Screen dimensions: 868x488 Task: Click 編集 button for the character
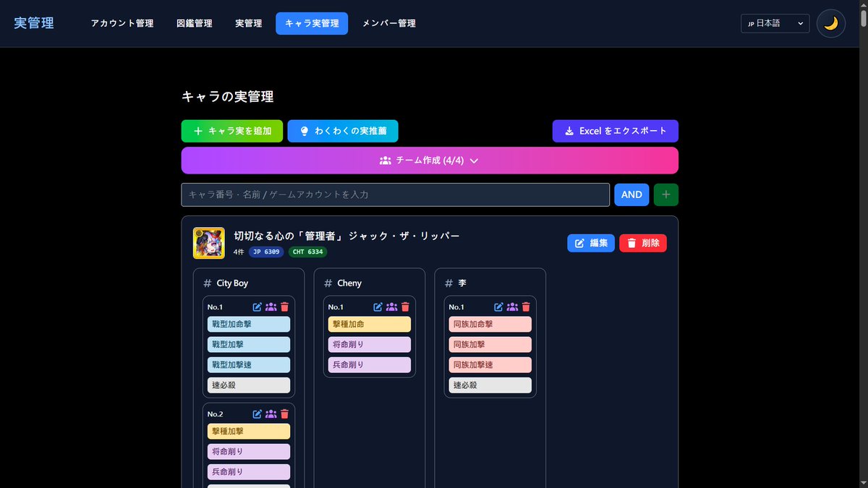pos(591,243)
